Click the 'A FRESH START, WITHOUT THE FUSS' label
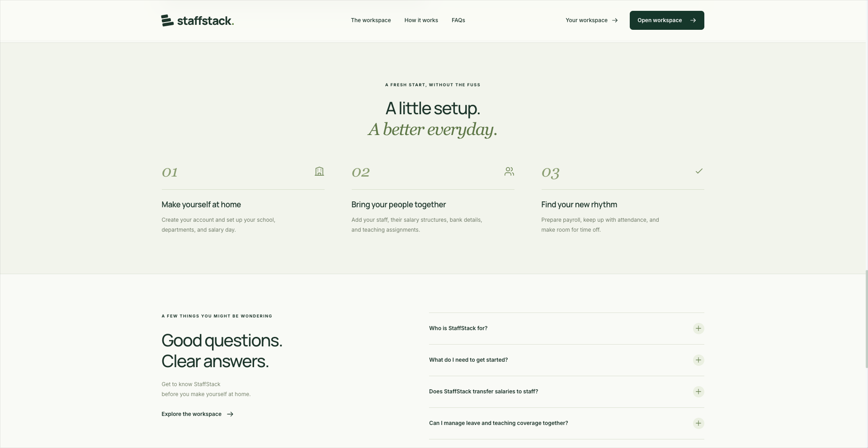Screen dimensions: 868x448 (433, 85)
